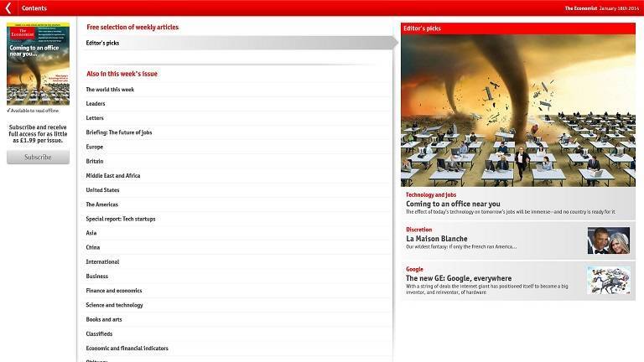Open the International section
Viewport: 644px width, 362px height.
[x=237, y=261]
